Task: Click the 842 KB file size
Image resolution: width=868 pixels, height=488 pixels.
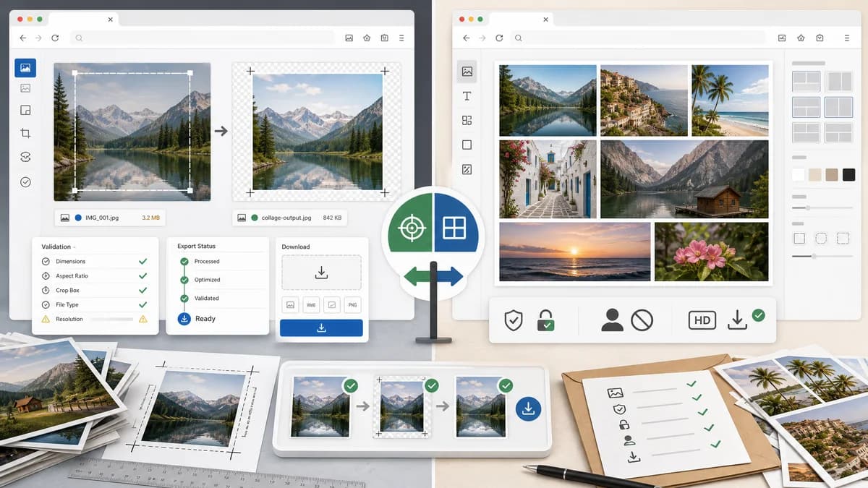Action: coord(333,217)
